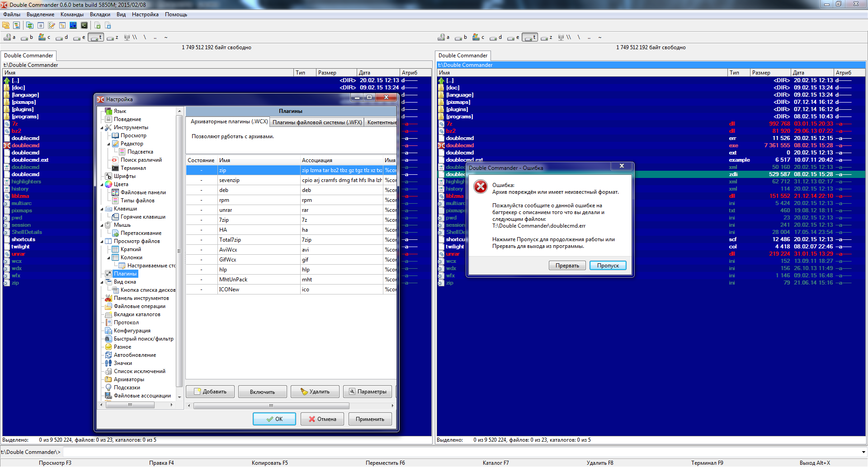Click the plugin list horizontal scrollbar
868x467 pixels.
(x=271, y=406)
